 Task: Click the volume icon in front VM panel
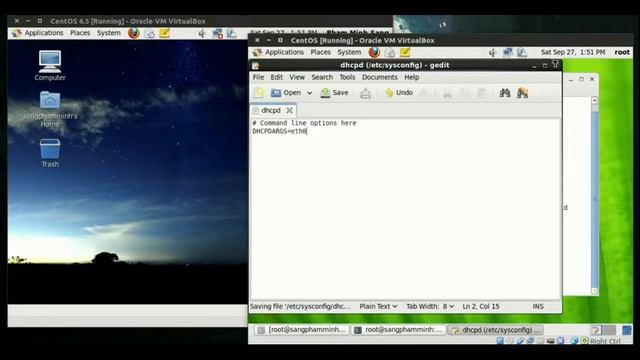click(492, 52)
